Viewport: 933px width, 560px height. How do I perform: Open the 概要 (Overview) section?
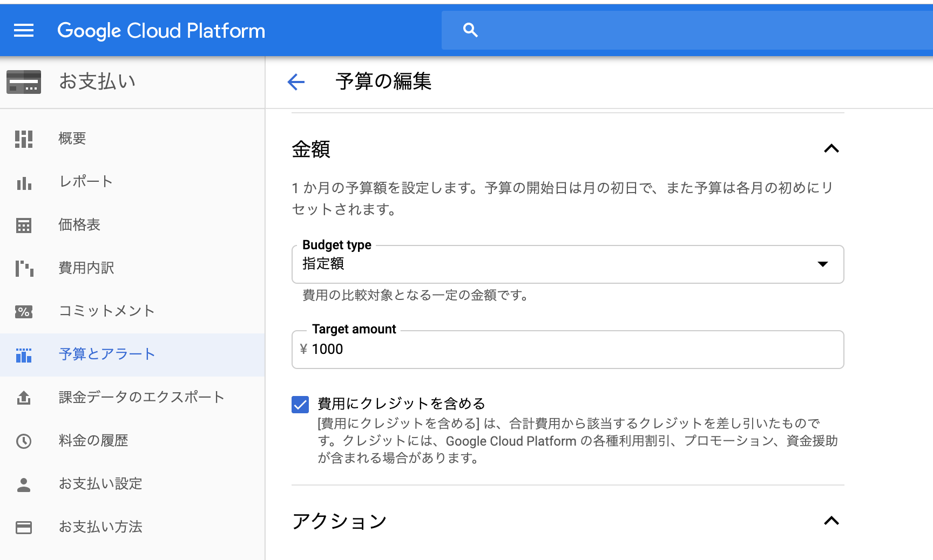click(x=72, y=139)
